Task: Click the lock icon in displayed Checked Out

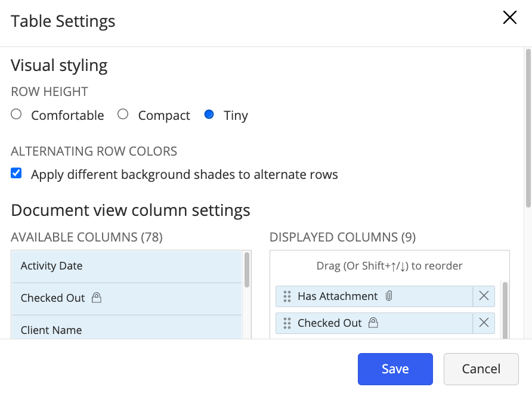Action: coord(373,323)
